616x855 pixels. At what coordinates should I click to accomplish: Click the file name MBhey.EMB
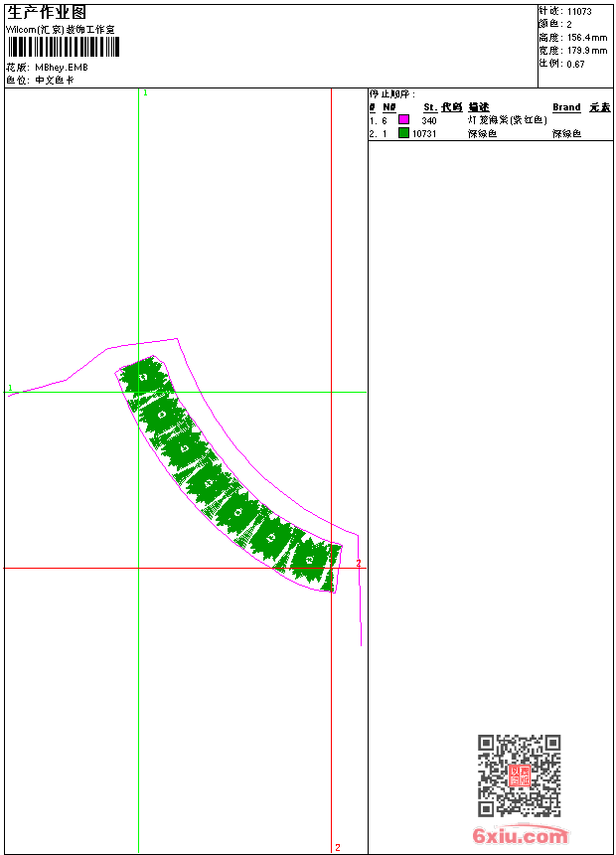coord(62,67)
